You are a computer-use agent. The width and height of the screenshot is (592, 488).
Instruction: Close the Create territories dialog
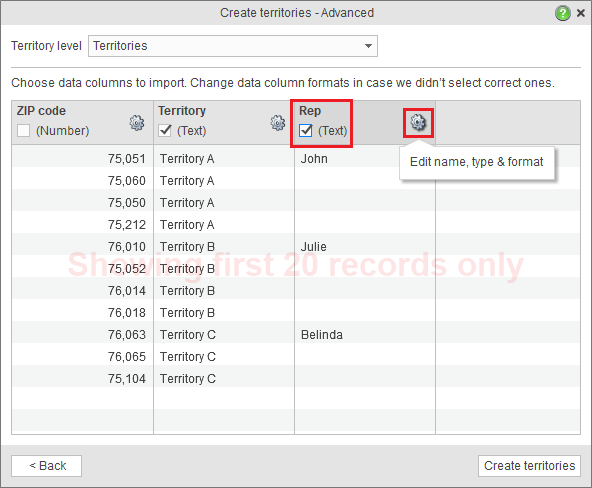tap(581, 13)
